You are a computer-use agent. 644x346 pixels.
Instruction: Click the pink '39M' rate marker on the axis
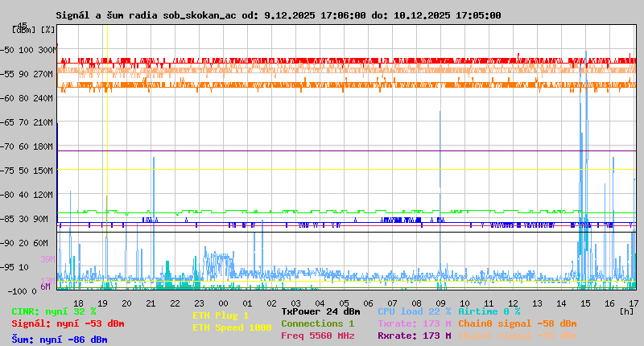47,259
